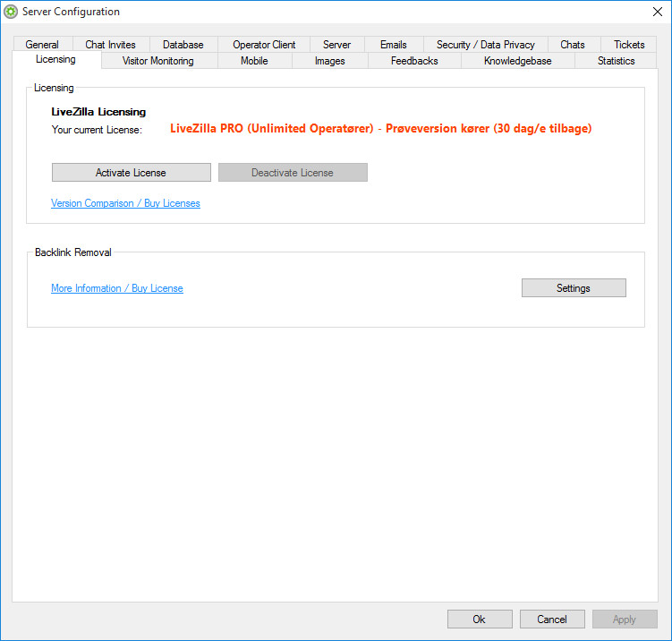Click the Activate License button

(132, 173)
